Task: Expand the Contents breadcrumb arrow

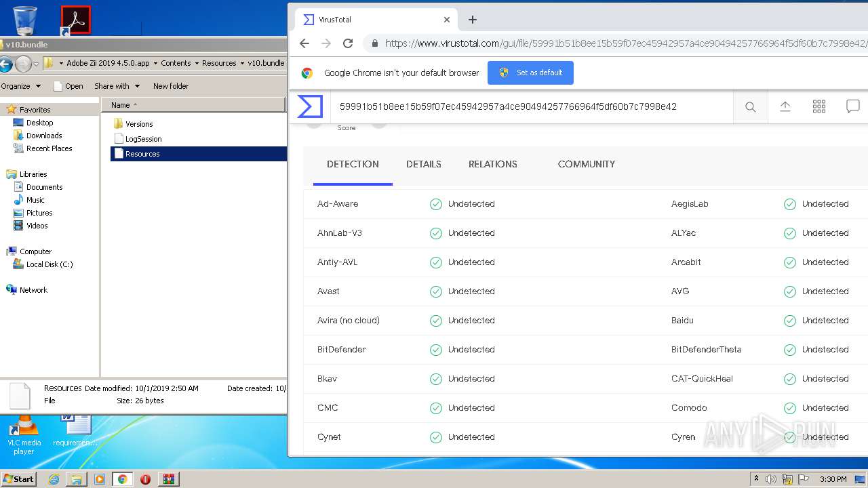Action: (196, 63)
